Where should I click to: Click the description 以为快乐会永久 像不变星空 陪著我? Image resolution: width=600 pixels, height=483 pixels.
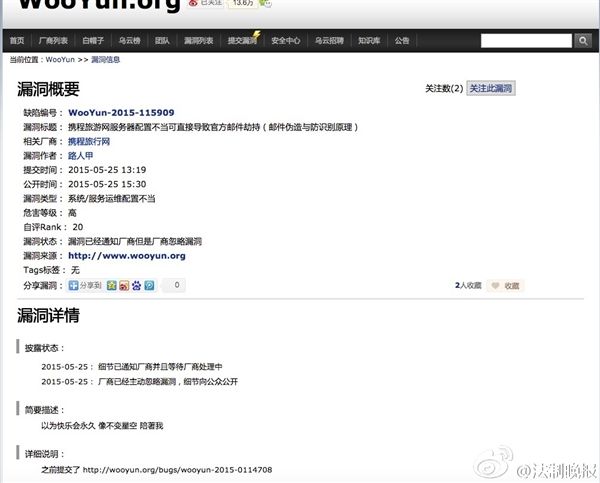point(102,426)
